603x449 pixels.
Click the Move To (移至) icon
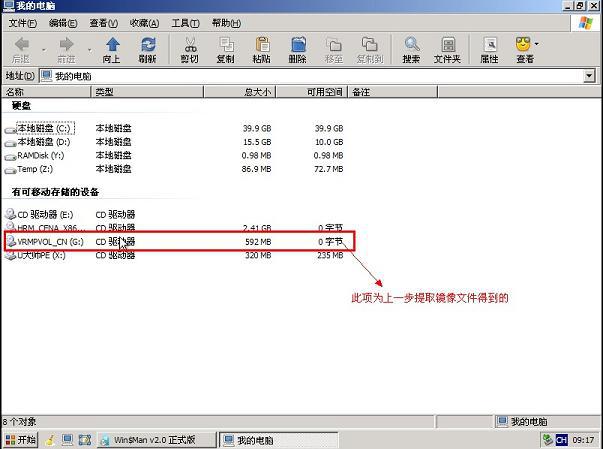[334, 45]
